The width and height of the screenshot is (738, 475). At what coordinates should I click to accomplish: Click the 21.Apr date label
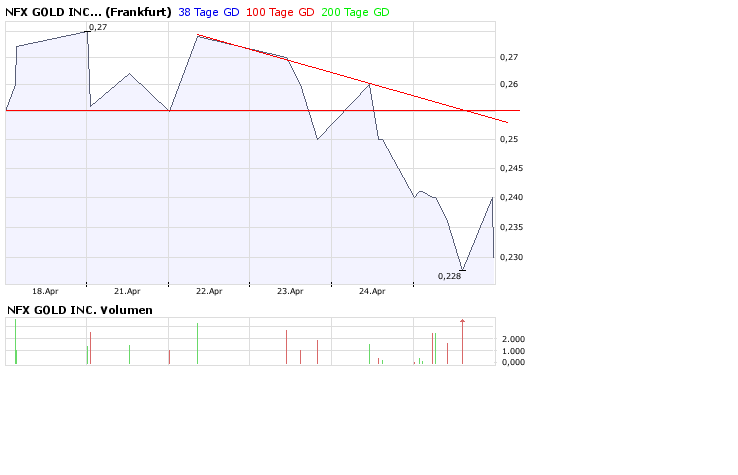coord(127,291)
